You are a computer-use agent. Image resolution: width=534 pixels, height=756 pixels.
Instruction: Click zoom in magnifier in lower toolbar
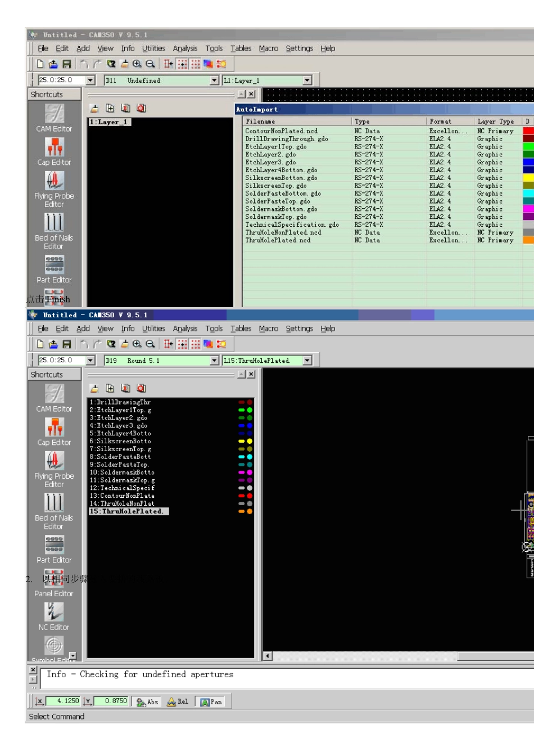[x=137, y=344]
